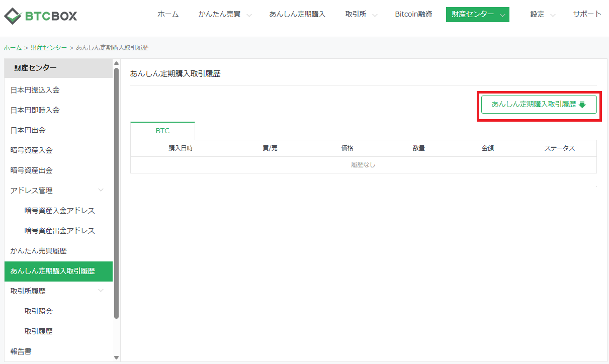Expand the chevron beside 設定
Screen dimensions: 609x364
pyautogui.click(x=553, y=16)
